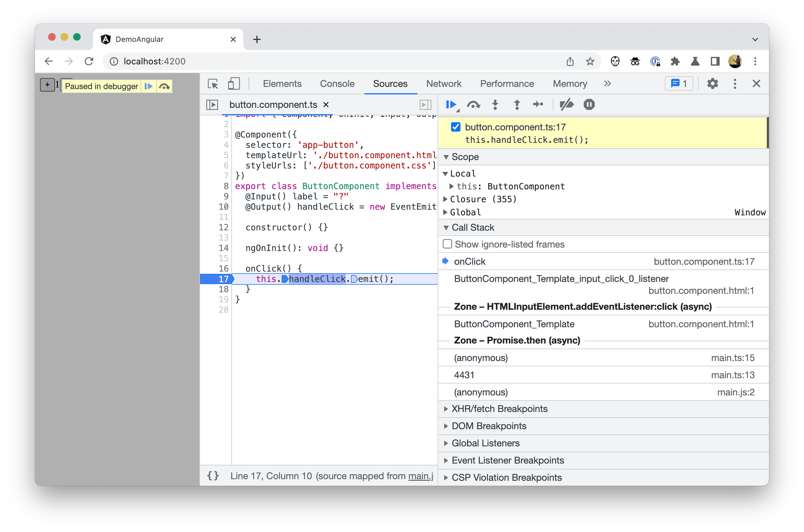The width and height of the screenshot is (804, 532).
Task: Click the Pause on exceptions icon
Action: tap(587, 105)
